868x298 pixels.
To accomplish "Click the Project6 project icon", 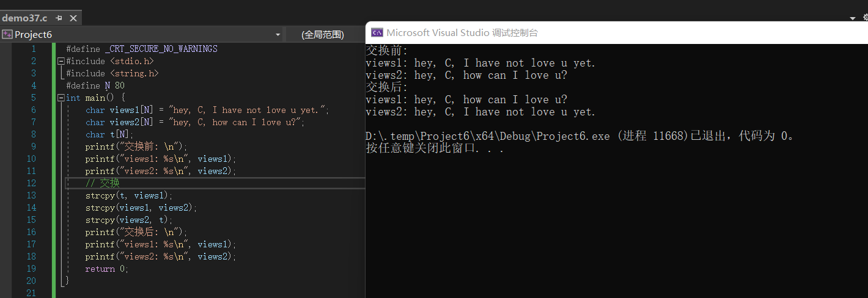I will 7,34.
